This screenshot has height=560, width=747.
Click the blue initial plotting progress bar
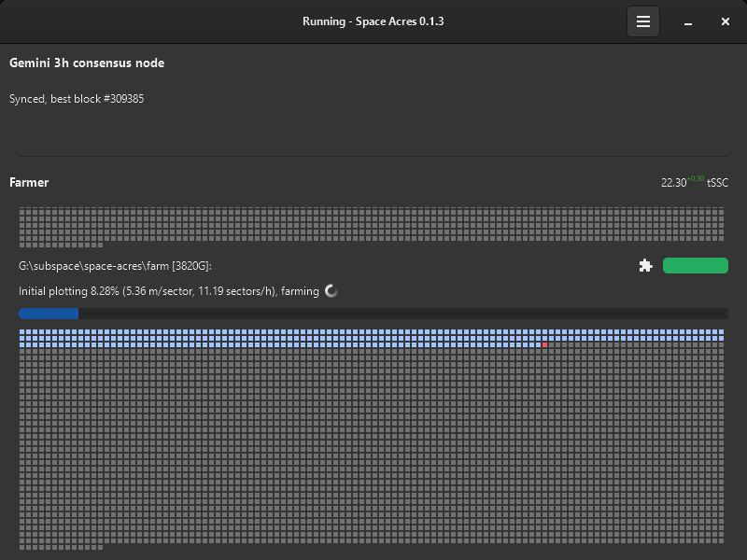(x=49, y=314)
